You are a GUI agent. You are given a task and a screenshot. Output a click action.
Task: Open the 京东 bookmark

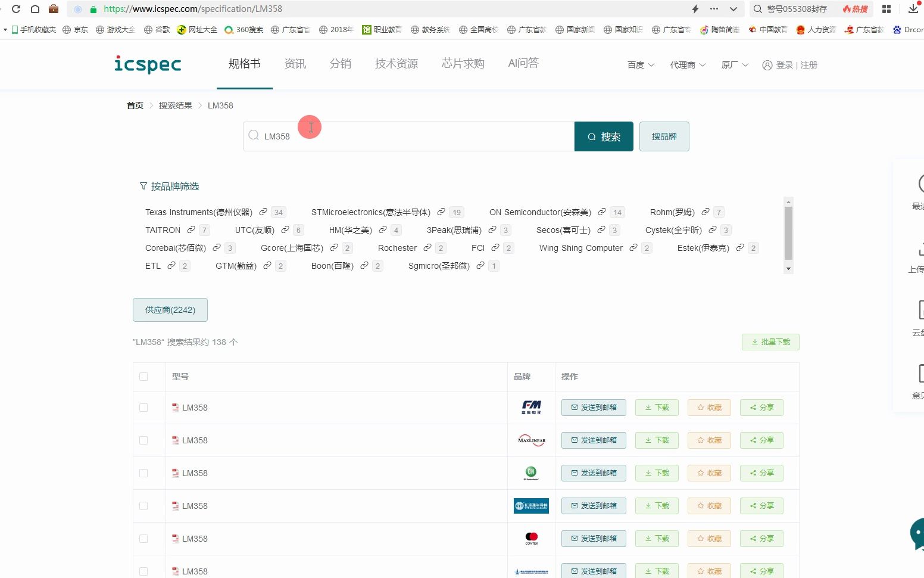tap(76, 29)
